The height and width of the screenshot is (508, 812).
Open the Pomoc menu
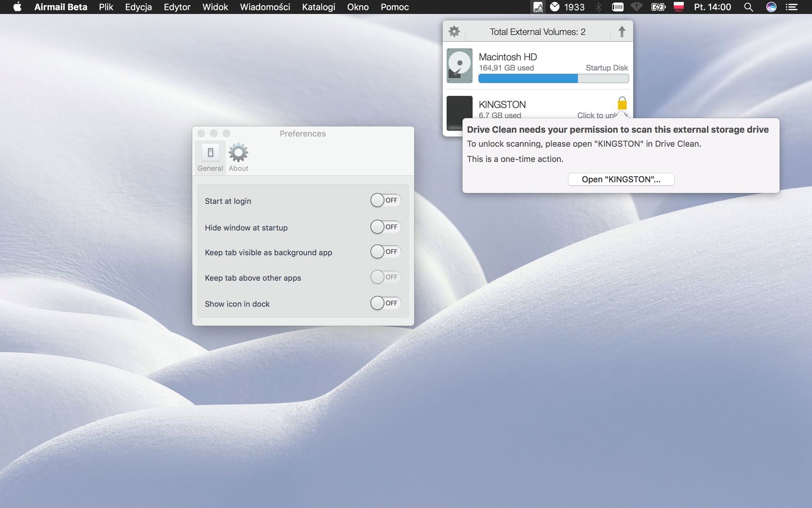click(x=395, y=7)
